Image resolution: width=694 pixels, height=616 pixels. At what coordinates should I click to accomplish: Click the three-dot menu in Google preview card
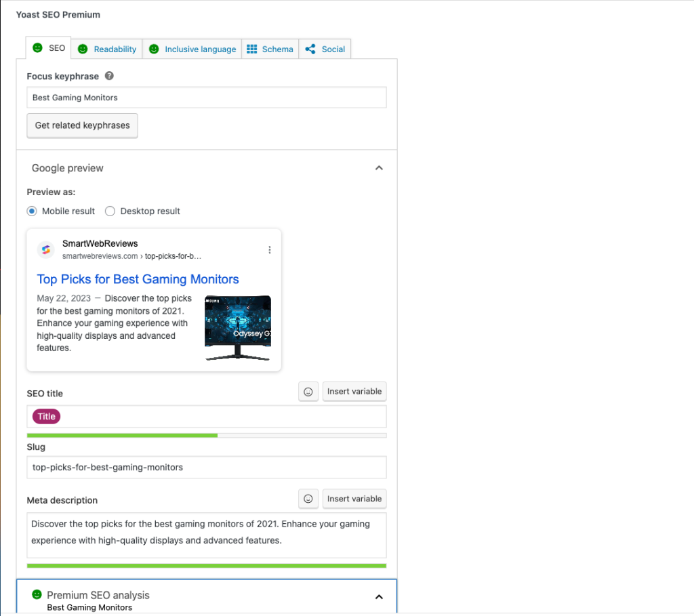point(270,250)
